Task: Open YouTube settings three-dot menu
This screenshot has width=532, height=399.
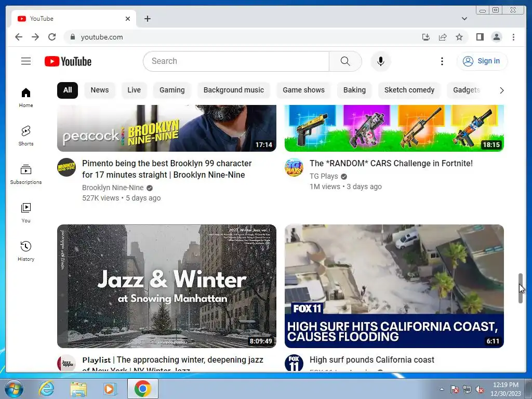Action: coord(442,61)
